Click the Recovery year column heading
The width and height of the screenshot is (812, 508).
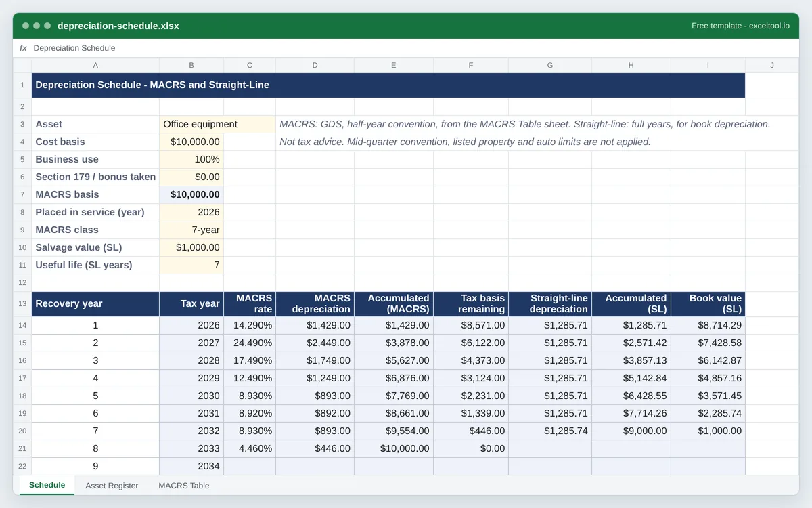[95, 303]
